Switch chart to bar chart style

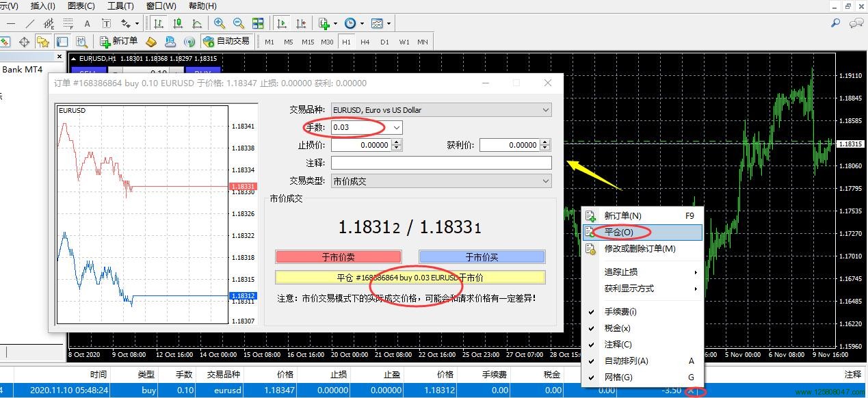point(159,23)
